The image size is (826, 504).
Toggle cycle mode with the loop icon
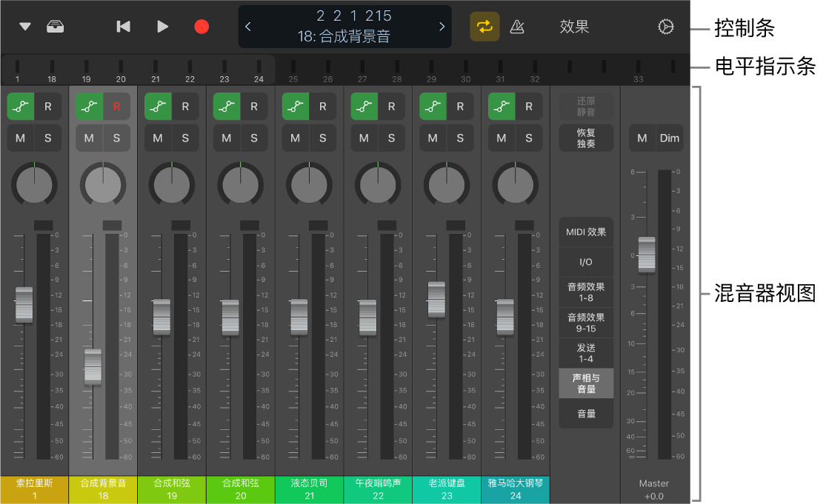(x=485, y=26)
